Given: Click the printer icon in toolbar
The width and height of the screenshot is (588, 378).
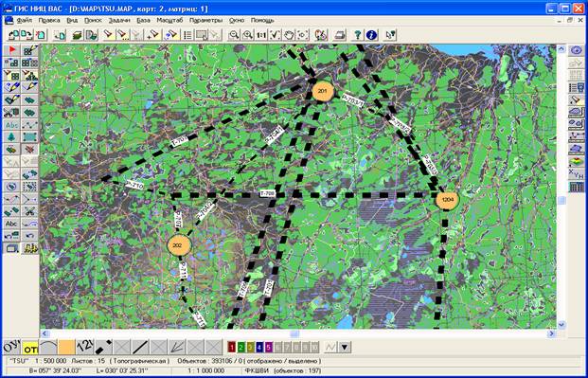Looking at the screenshot, I should click(340, 35).
